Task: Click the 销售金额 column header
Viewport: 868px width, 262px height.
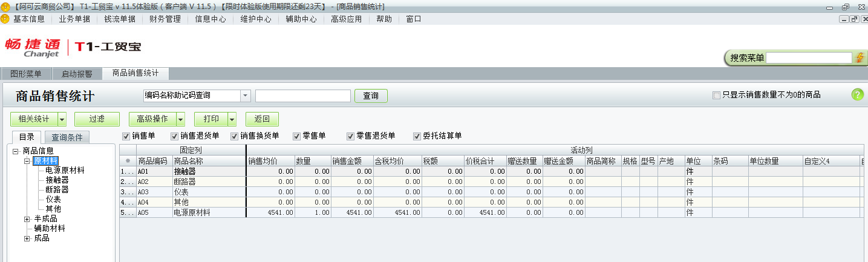Action: (352, 162)
